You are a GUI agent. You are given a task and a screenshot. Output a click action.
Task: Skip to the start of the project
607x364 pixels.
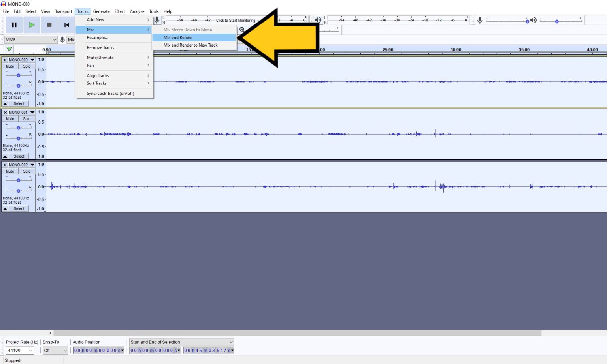point(66,24)
